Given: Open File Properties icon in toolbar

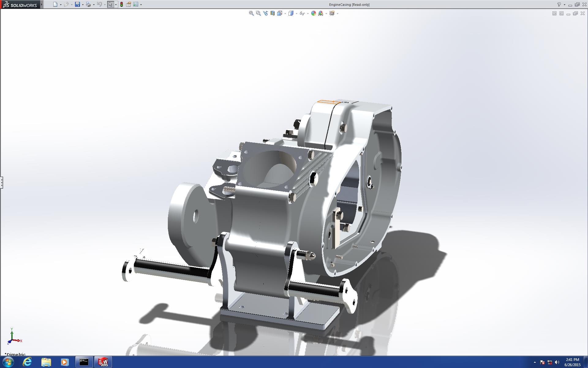Looking at the screenshot, I should [x=129, y=4].
